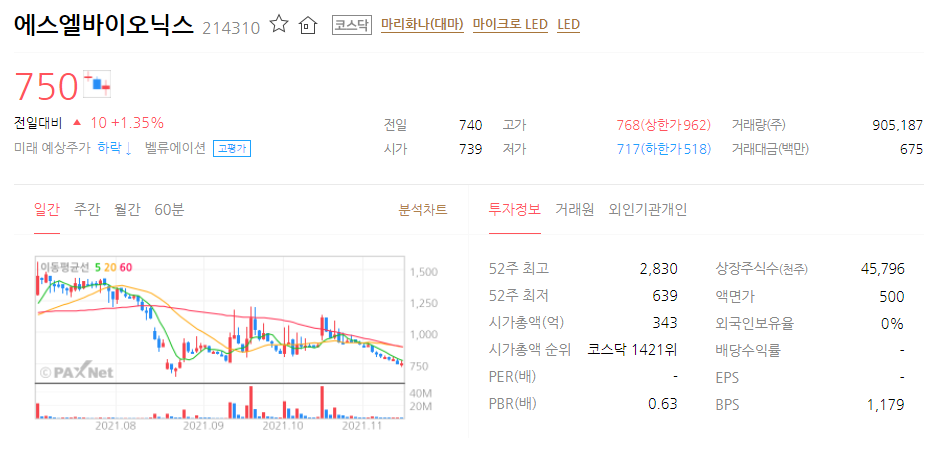
Task: Click the stock name 에스엘바이오닉스
Action: (x=104, y=24)
